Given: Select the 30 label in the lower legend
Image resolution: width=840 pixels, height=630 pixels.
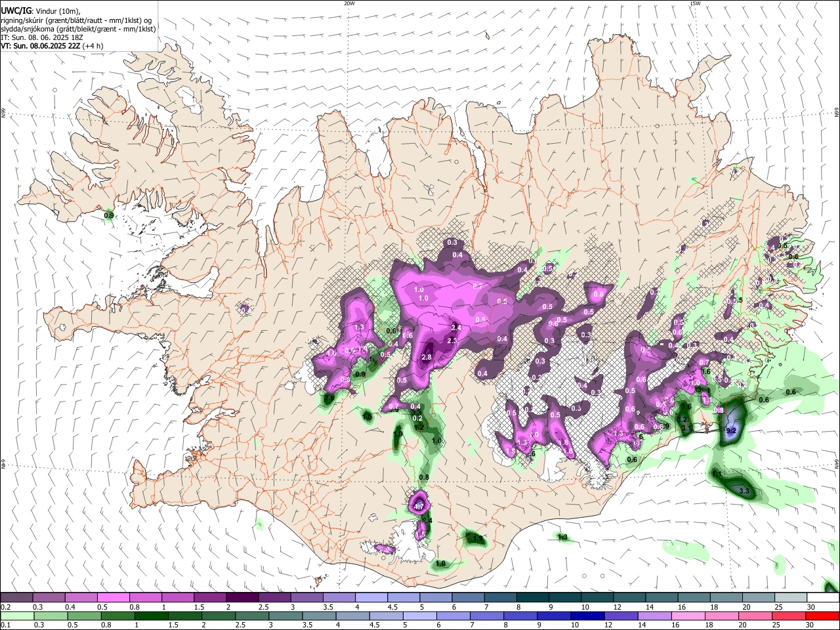Looking at the screenshot, I should (x=810, y=625).
